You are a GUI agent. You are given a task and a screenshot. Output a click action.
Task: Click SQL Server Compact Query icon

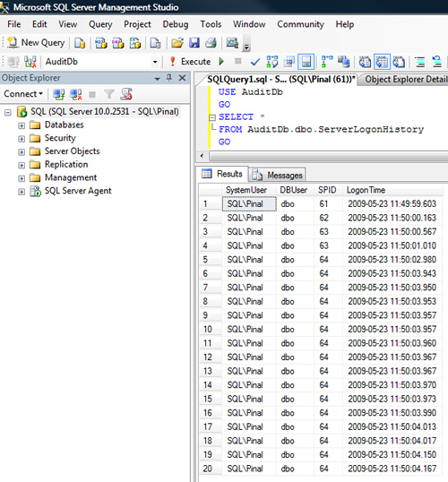pyautogui.click(x=156, y=43)
